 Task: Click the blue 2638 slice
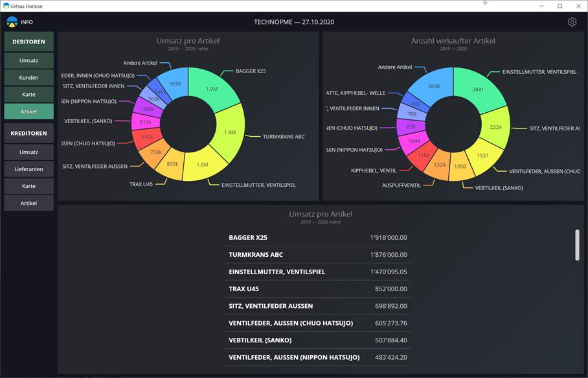[x=433, y=86]
